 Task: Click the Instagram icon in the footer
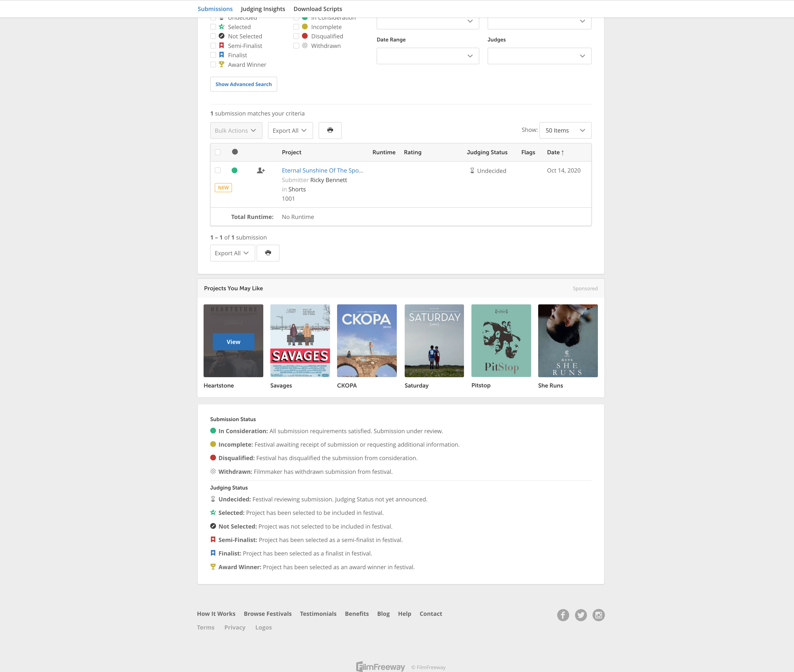tap(598, 615)
